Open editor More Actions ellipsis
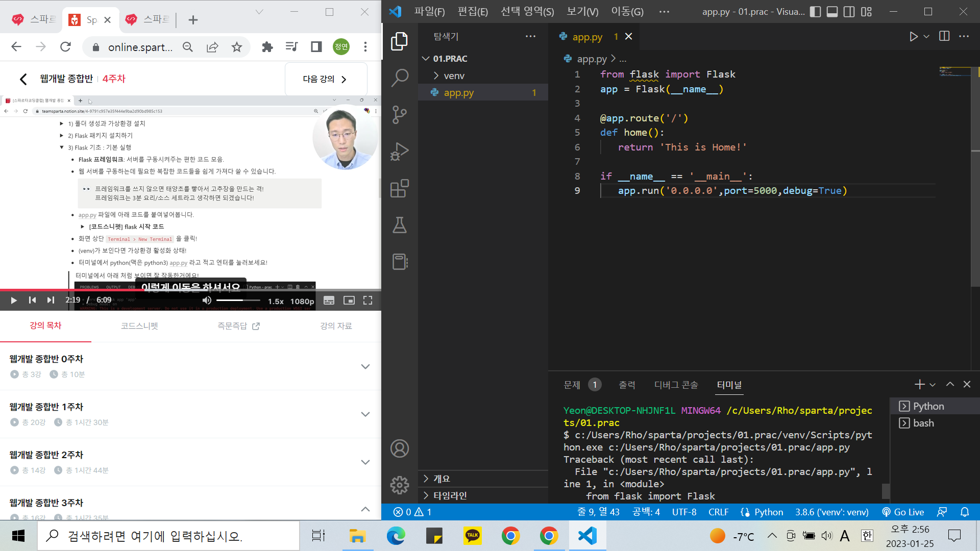The height and width of the screenshot is (551, 980). [x=964, y=36]
